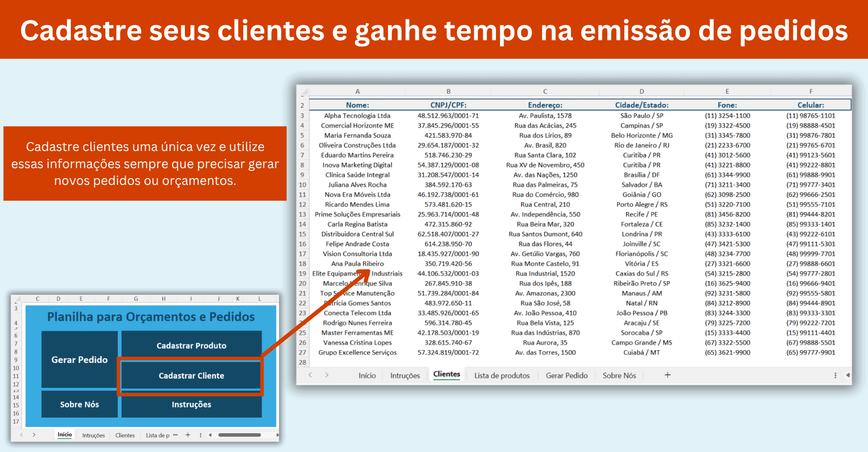Open Sobre Nós tab in large spreadsheet
Viewport: 868px width, 452px height.
(619, 375)
